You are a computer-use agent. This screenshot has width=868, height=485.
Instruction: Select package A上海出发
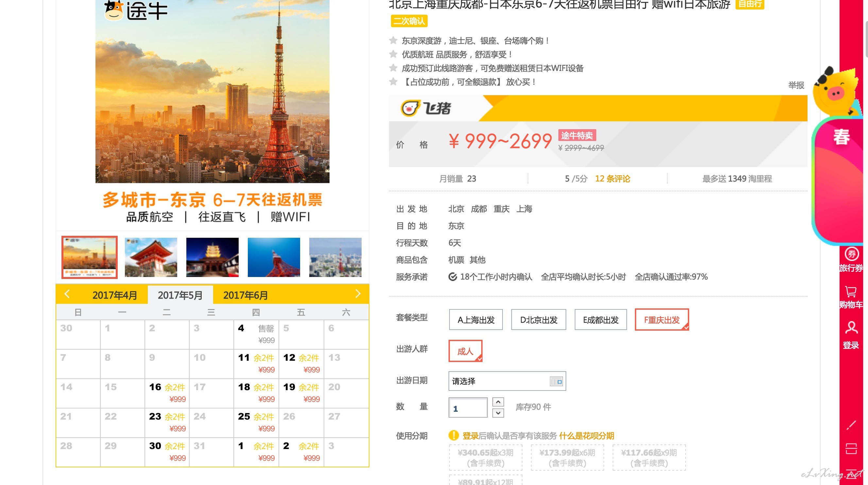pyautogui.click(x=476, y=320)
